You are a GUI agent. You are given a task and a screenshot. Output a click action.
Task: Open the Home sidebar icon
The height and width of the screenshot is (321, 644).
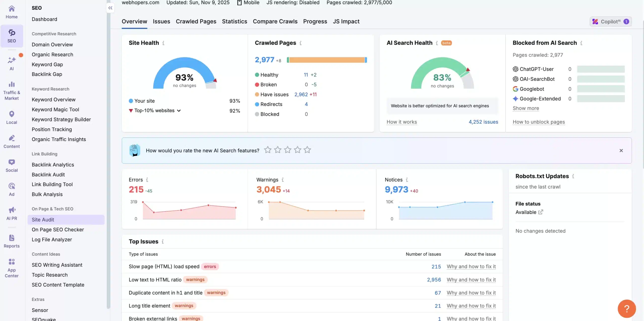click(x=12, y=12)
